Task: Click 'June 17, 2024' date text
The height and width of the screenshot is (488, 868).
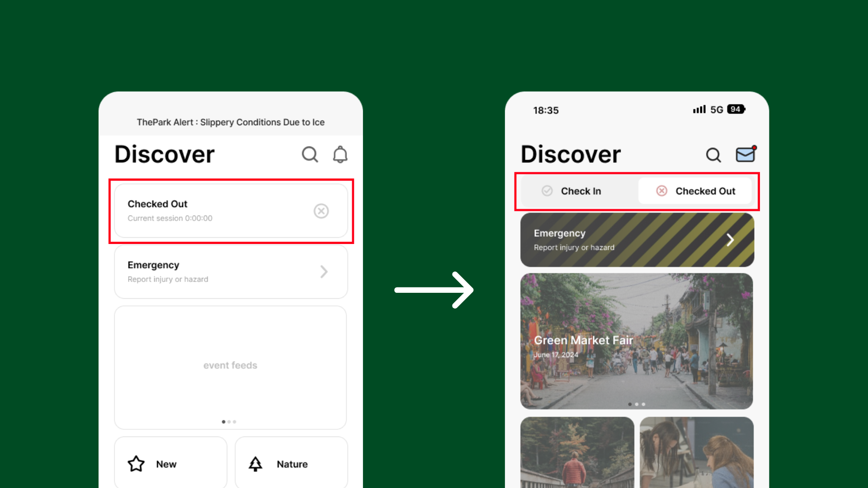Action: [556, 355]
